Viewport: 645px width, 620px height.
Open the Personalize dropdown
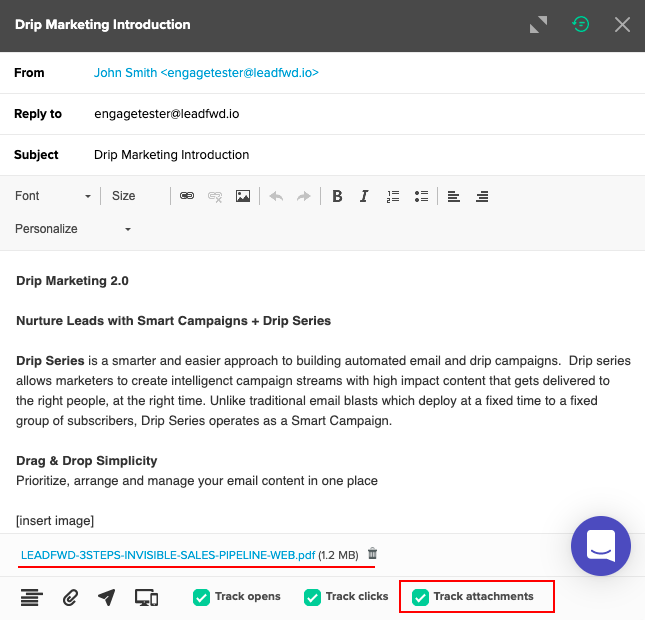(x=73, y=229)
